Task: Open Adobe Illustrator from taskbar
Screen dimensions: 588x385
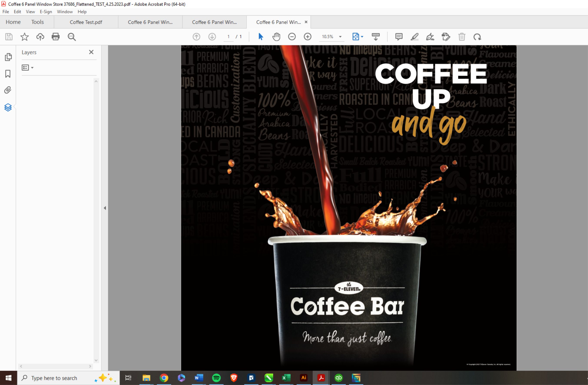Action: click(x=304, y=378)
